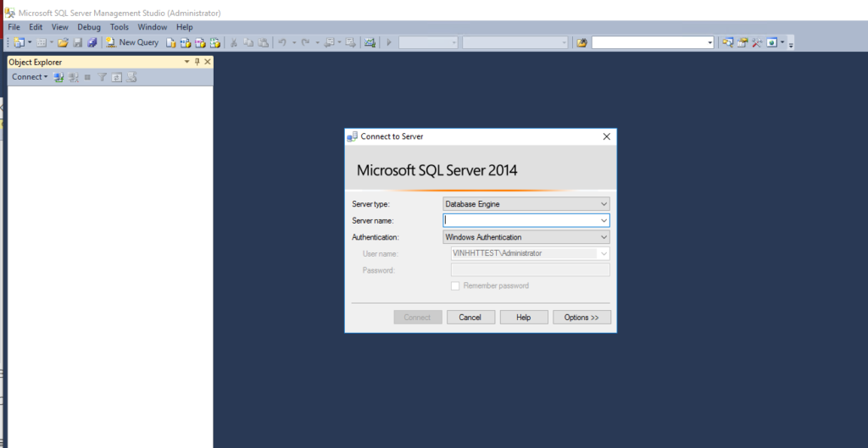Screen dimensions: 868x448
Task: Click the Paste clipboard icon
Action: coord(264,42)
